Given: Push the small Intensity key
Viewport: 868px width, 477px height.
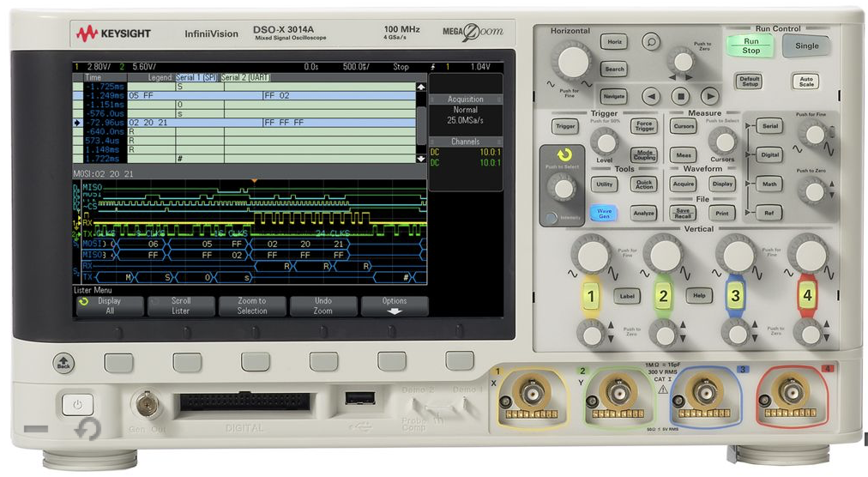Looking at the screenshot, I should 551,218.
